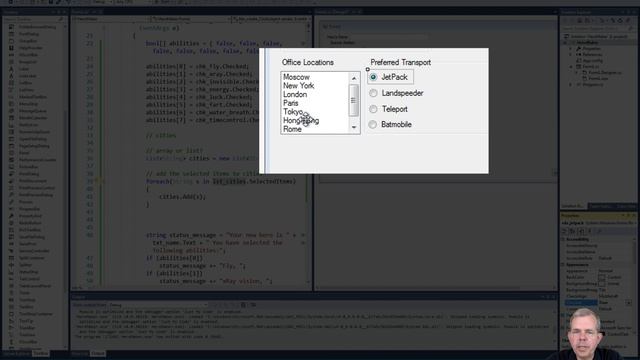This screenshot has width=640, height=360.
Task: Choose Landspeeder as preferred transport
Action: click(373, 93)
